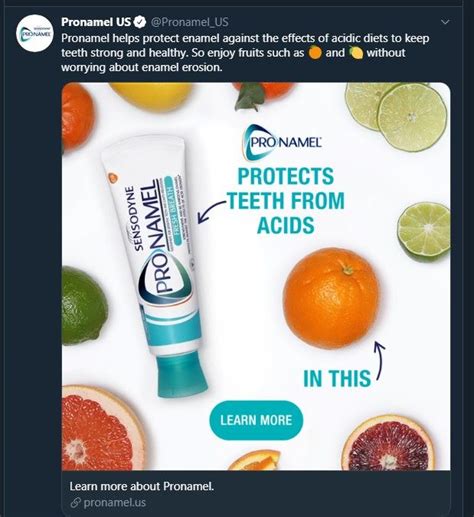This screenshot has width=474, height=517.
Task: Open the tweet options chevron menu
Action: coord(445,22)
